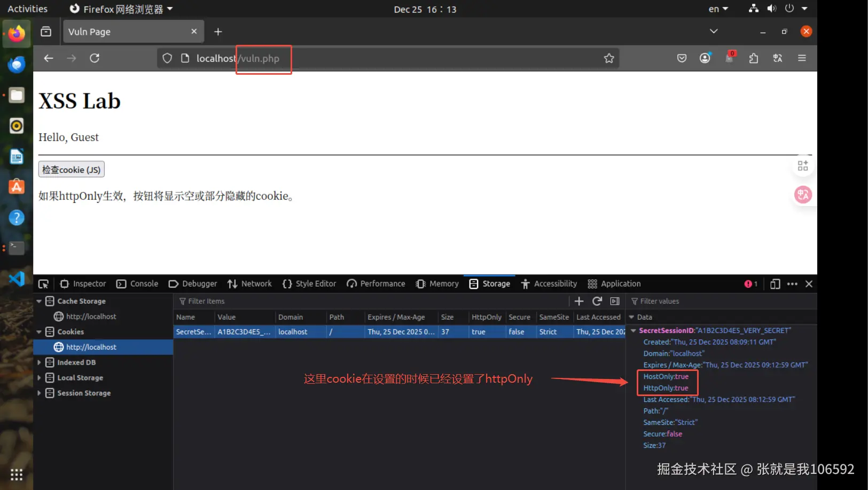Open the Activities overview
868x490 pixels.
[x=27, y=9]
